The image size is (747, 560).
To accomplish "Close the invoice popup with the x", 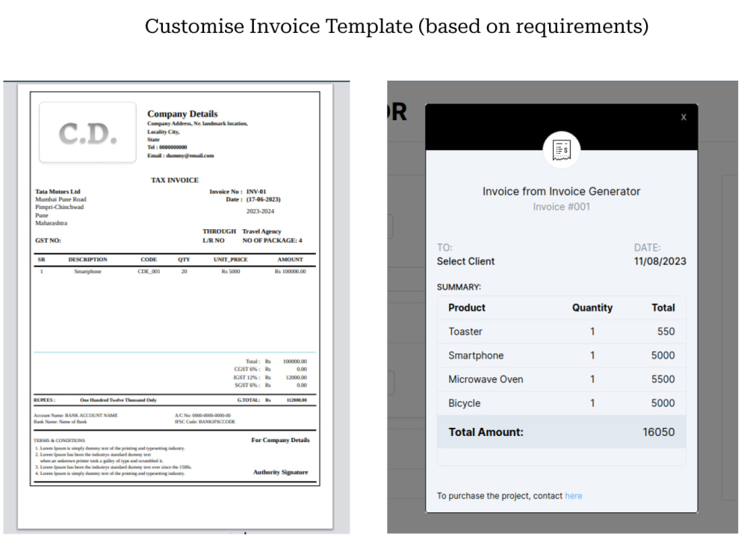I will tap(684, 117).
